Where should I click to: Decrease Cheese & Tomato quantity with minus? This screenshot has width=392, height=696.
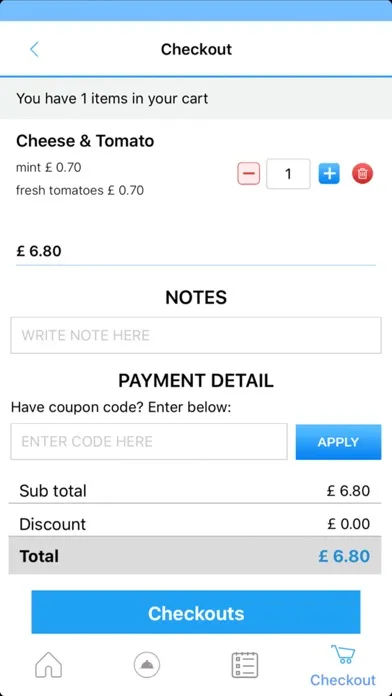(x=249, y=174)
